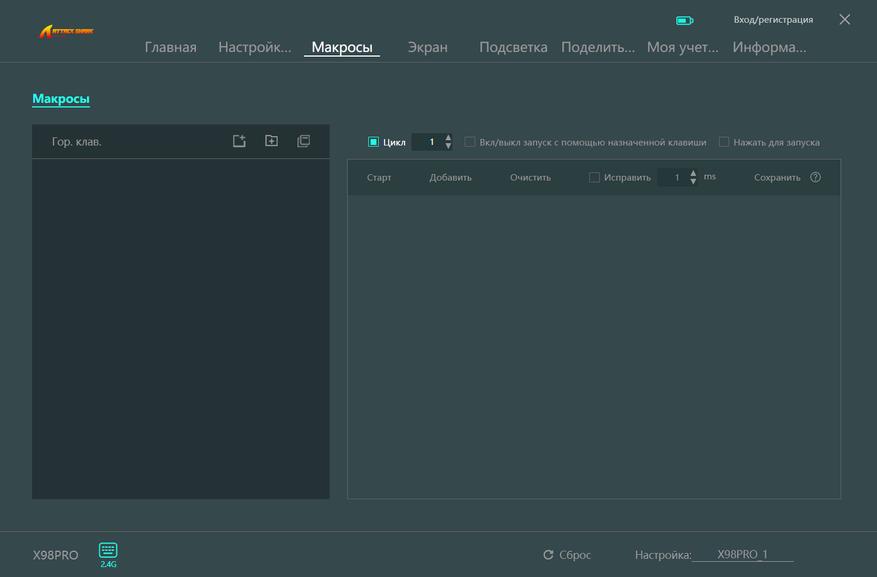Switch to the Настройк... tab
877x577 pixels.
click(x=254, y=48)
